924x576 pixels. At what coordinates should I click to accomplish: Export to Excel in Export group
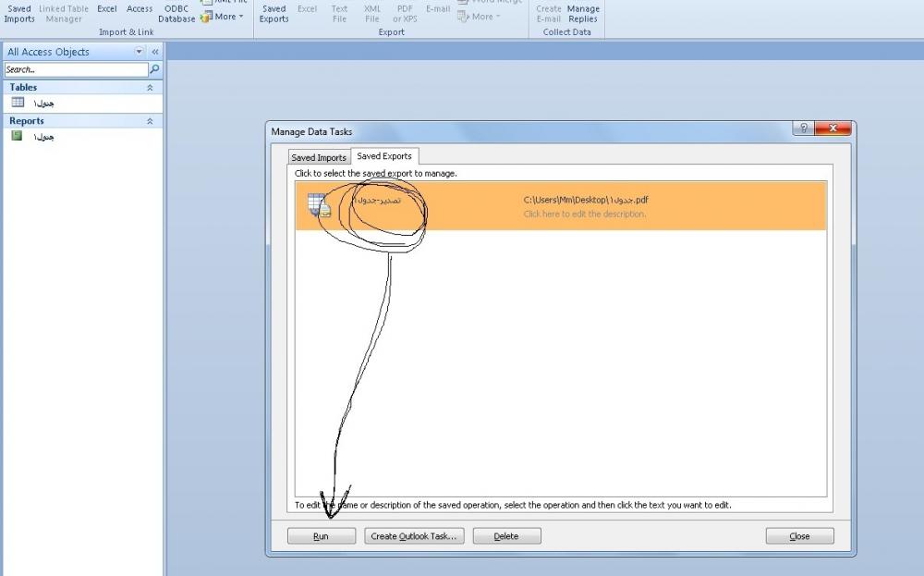pyautogui.click(x=307, y=9)
